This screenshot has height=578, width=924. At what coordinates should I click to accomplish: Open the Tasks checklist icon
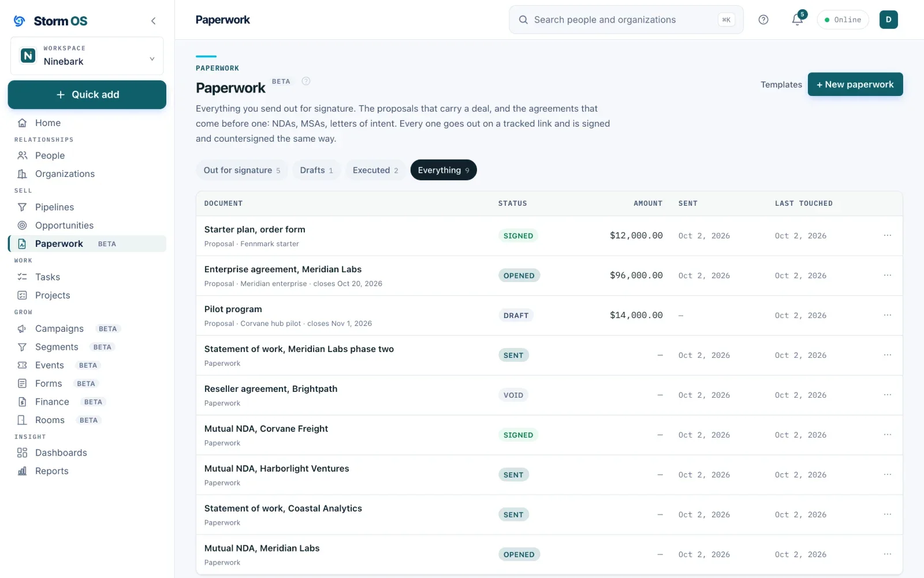(x=22, y=277)
